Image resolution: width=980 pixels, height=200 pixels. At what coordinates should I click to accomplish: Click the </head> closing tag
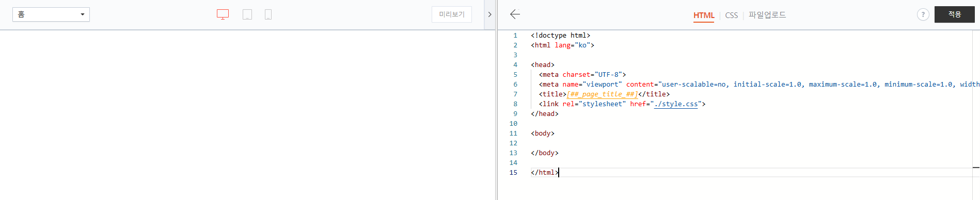coord(545,114)
